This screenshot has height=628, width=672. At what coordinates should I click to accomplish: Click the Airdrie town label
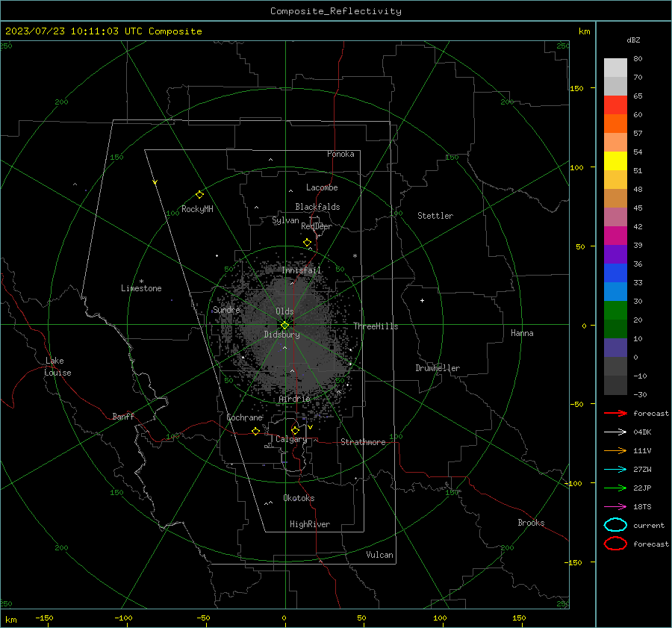[294, 399]
